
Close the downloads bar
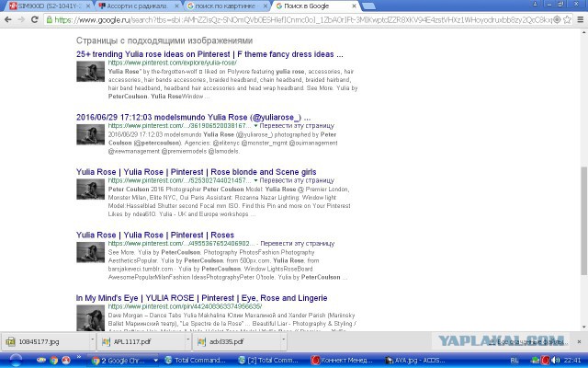(579, 341)
